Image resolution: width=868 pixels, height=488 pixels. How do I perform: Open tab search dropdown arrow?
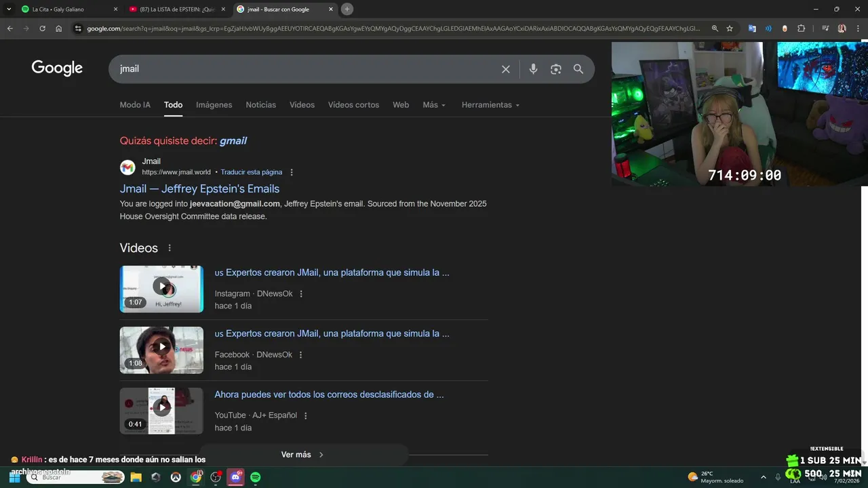coord(9,9)
